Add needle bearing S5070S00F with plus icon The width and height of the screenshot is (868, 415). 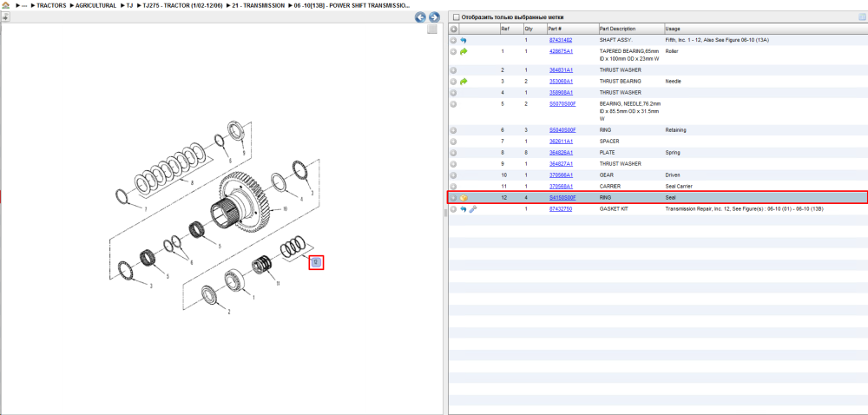(453, 103)
